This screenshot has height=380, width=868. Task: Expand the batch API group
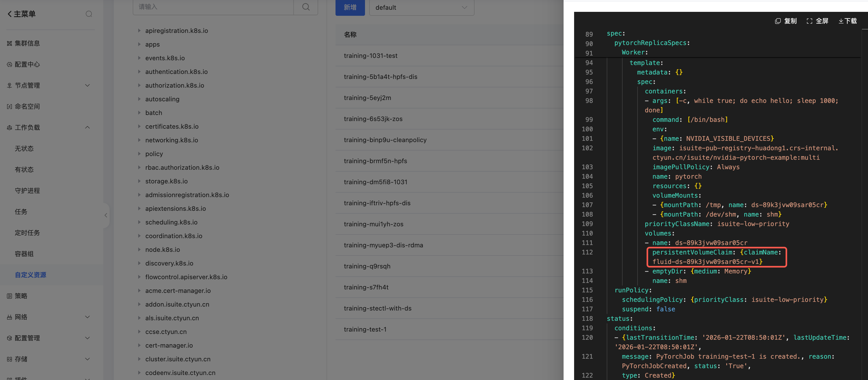click(139, 112)
